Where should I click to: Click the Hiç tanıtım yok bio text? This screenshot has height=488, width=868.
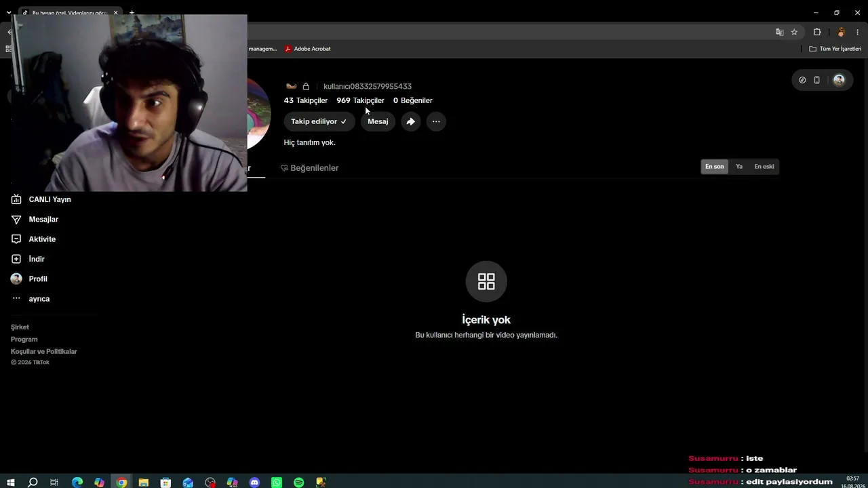tap(310, 142)
